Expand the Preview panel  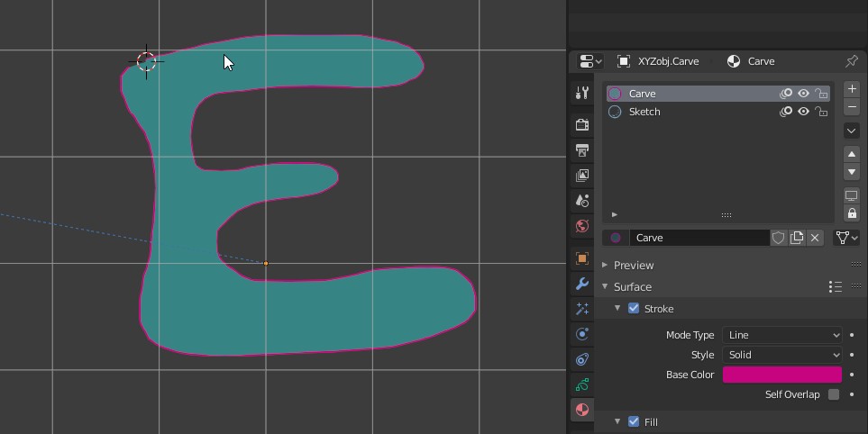click(634, 266)
